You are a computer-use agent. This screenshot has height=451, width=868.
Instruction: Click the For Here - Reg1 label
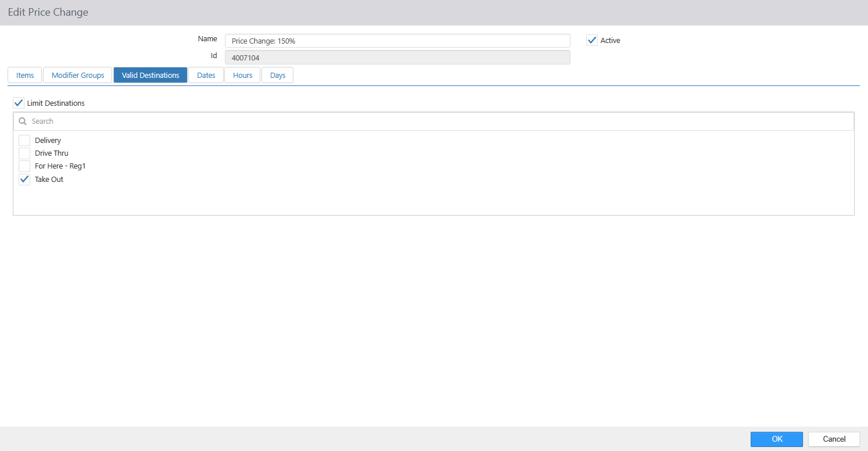tap(60, 166)
